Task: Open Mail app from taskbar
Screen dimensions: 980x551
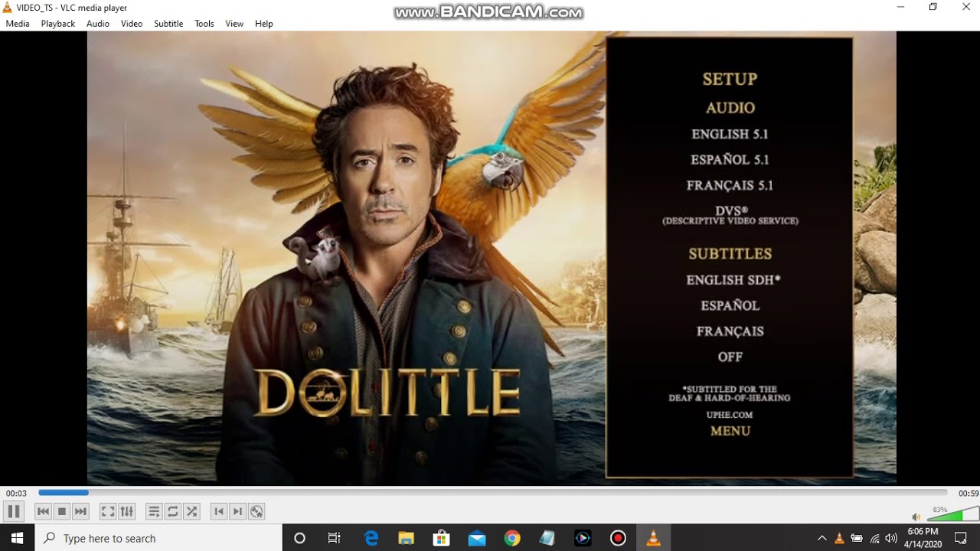Action: point(476,538)
